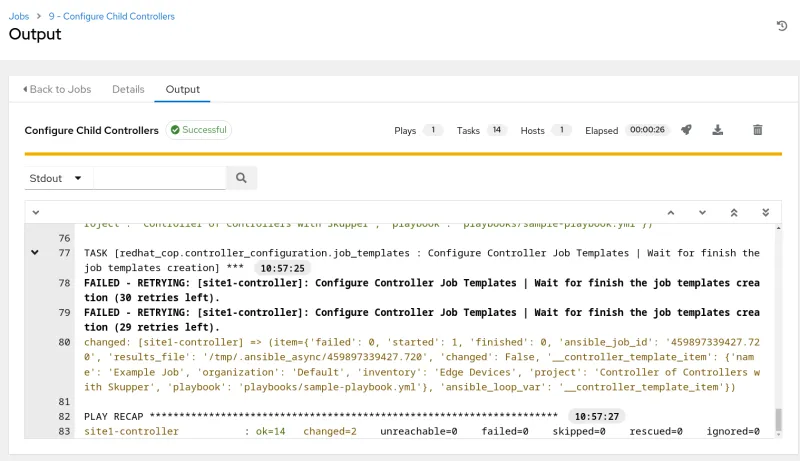800x461 pixels.
Task: Switch to the Details tab
Action: click(128, 89)
